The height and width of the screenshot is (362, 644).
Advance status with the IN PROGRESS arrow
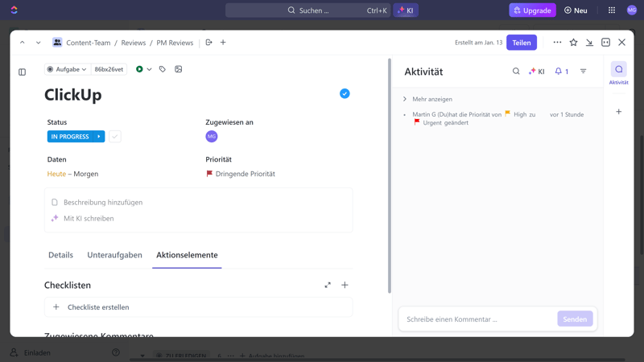pyautogui.click(x=99, y=136)
